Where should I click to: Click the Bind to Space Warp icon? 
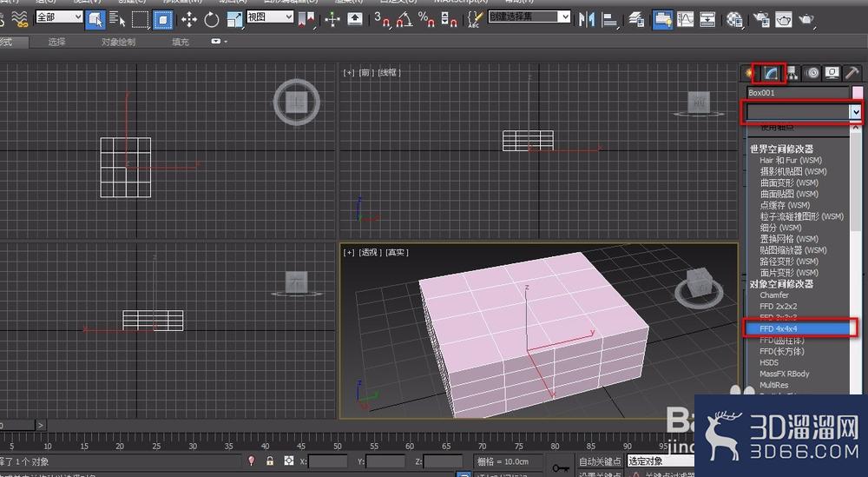20,20
